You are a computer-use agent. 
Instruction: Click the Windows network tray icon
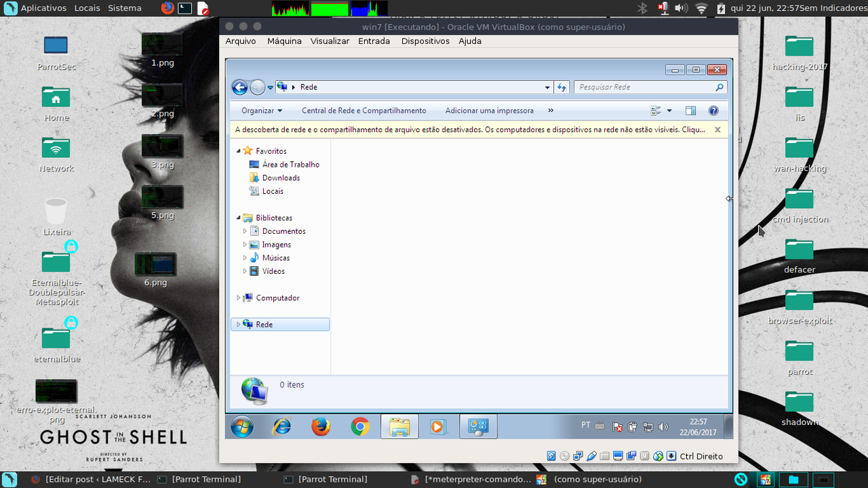(648, 427)
